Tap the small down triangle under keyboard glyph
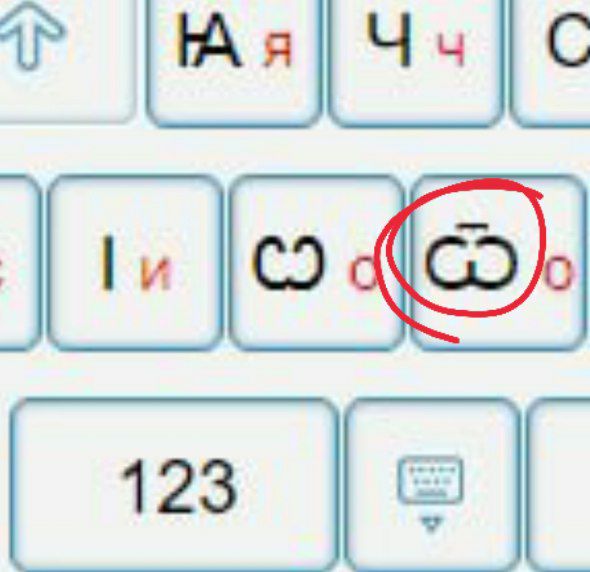 coord(431,524)
